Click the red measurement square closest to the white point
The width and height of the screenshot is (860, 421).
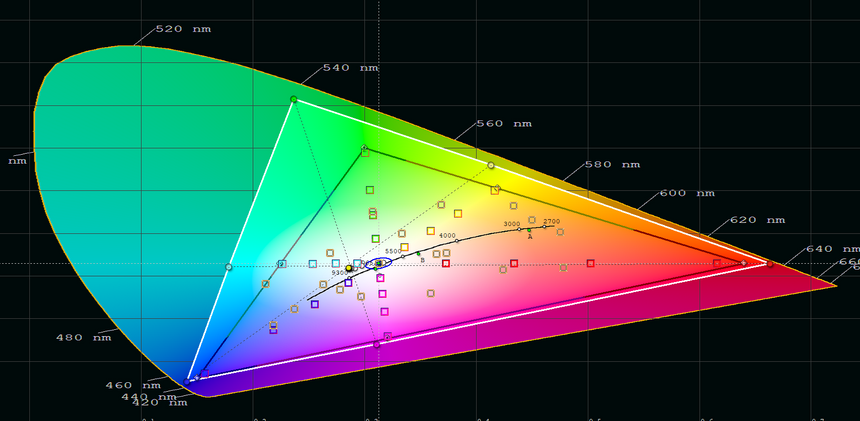click(446, 264)
